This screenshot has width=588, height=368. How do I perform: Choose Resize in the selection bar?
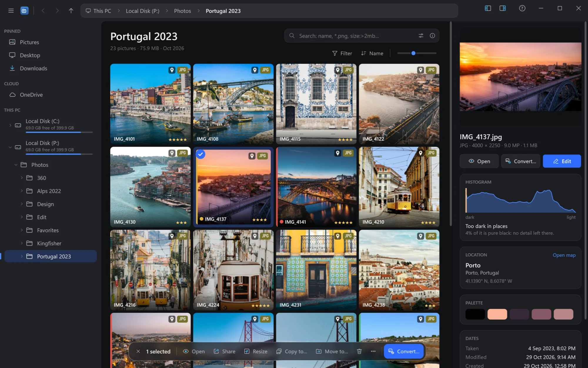[256, 351]
